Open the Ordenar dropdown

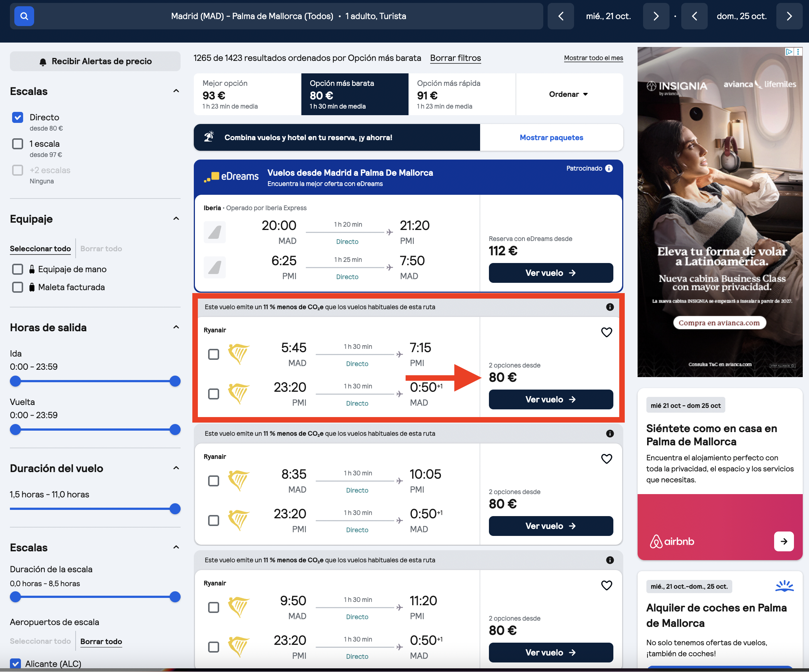point(569,94)
